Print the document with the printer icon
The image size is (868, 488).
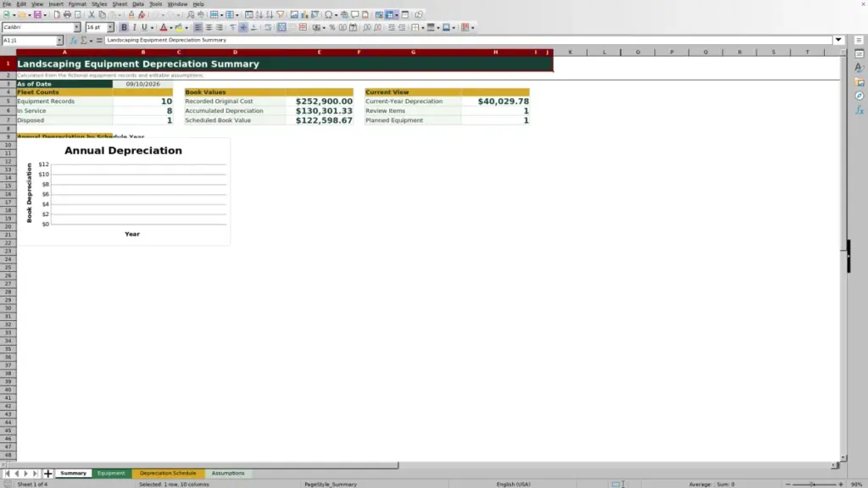67,15
